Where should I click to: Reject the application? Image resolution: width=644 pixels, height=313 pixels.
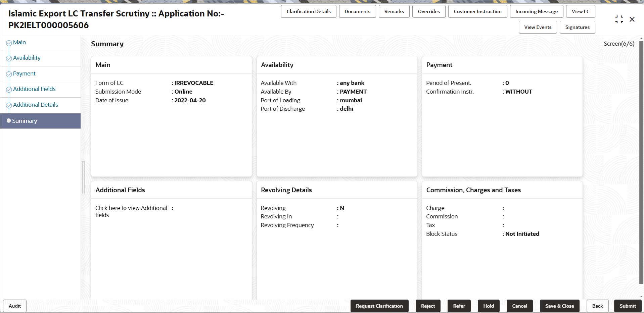pyautogui.click(x=428, y=306)
